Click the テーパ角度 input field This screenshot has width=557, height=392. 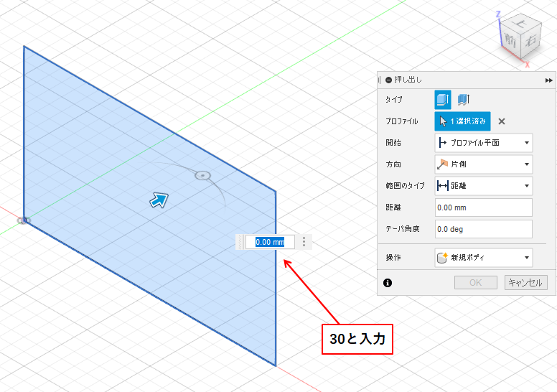coord(484,229)
